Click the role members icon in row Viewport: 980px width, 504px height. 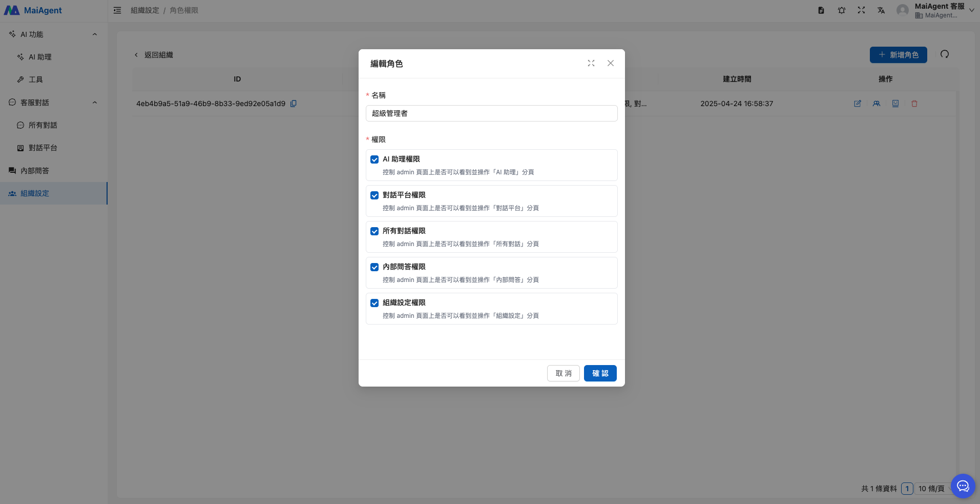pos(877,104)
